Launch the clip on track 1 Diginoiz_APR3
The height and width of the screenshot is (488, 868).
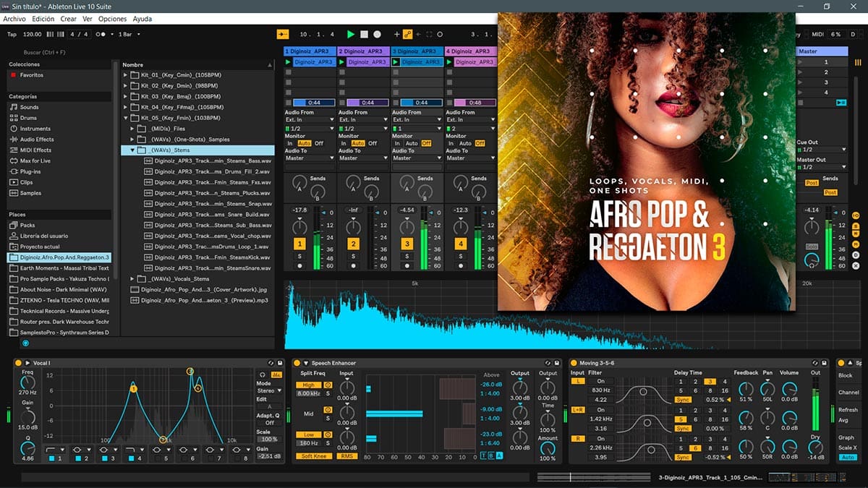288,62
